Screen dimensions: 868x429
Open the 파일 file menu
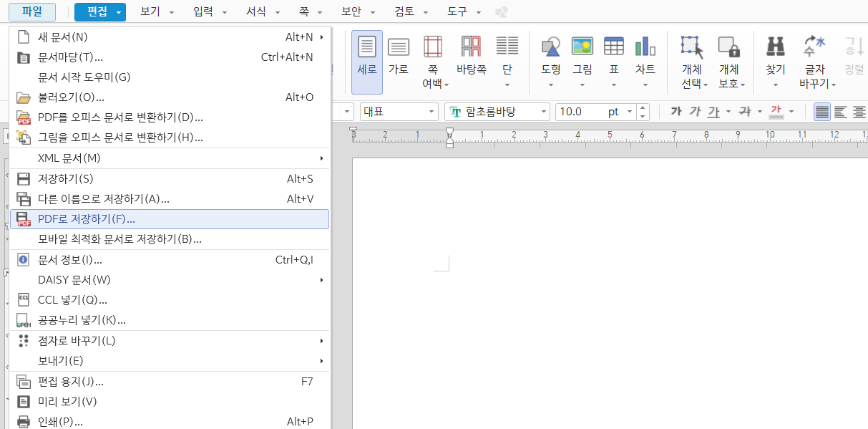pos(32,11)
